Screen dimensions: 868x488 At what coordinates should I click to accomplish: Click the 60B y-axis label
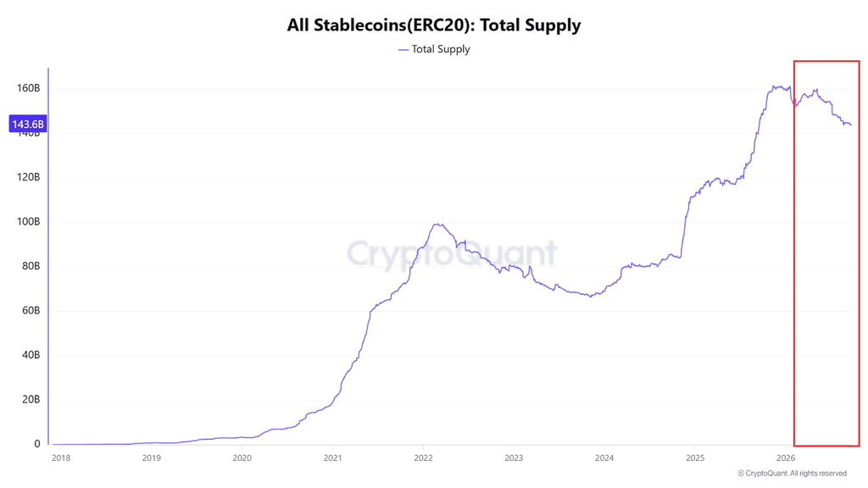31,311
